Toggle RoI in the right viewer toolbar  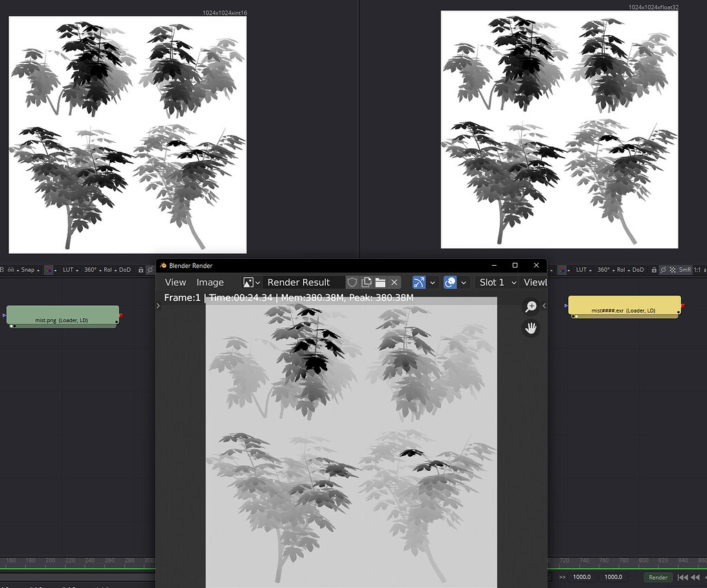click(x=621, y=269)
